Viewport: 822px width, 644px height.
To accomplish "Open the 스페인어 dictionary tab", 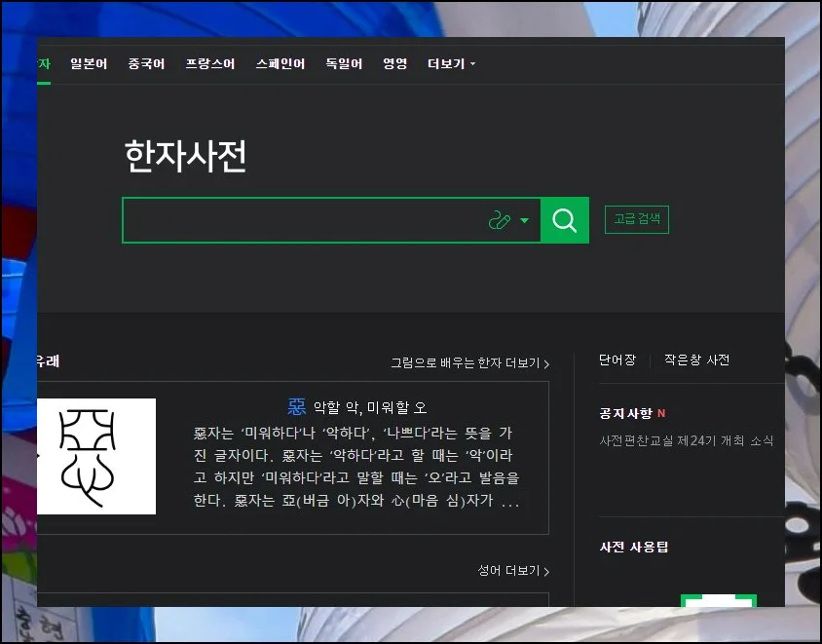I will point(280,64).
